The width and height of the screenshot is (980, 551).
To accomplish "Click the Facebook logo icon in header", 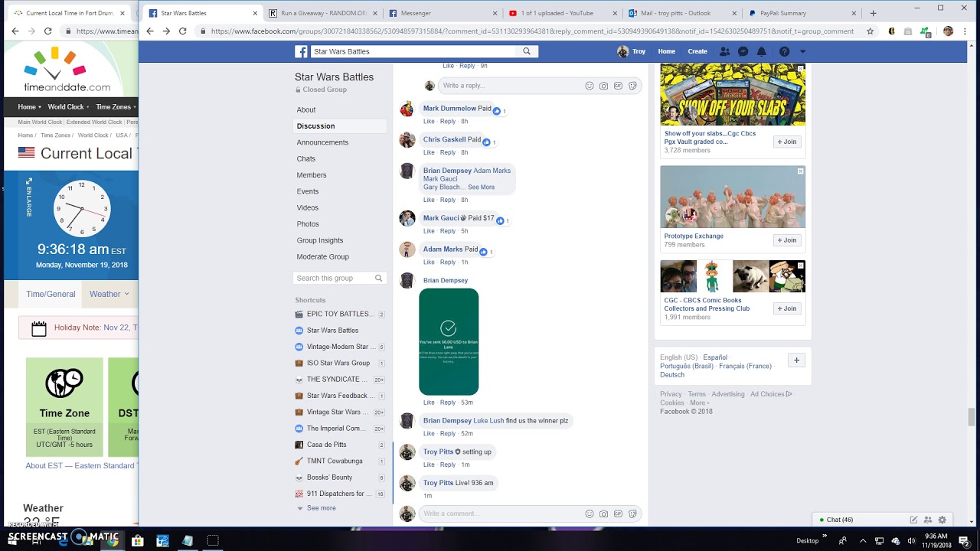I will pyautogui.click(x=302, y=51).
